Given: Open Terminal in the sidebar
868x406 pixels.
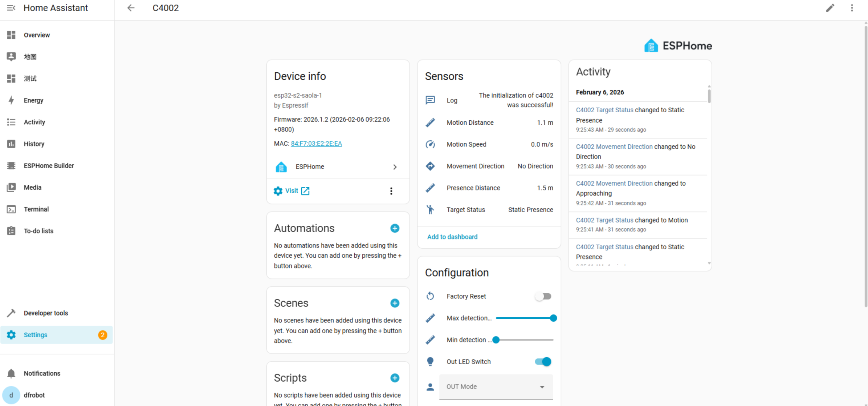Looking at the screenshot, I should click(57, 209).
